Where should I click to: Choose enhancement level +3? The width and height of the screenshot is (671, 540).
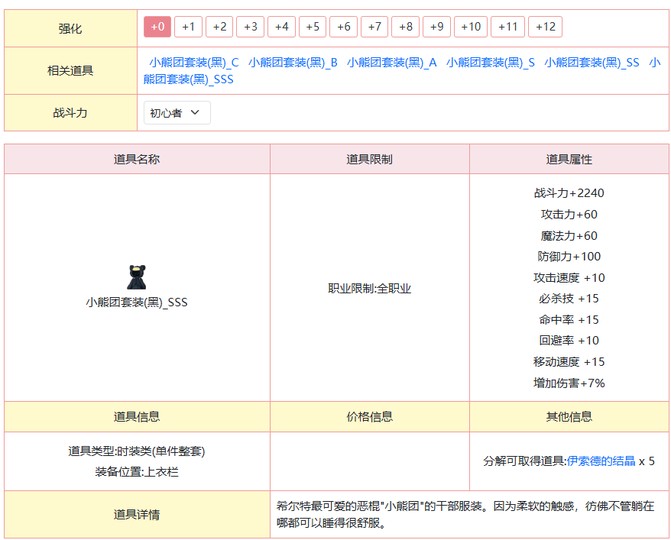[251, 27]
